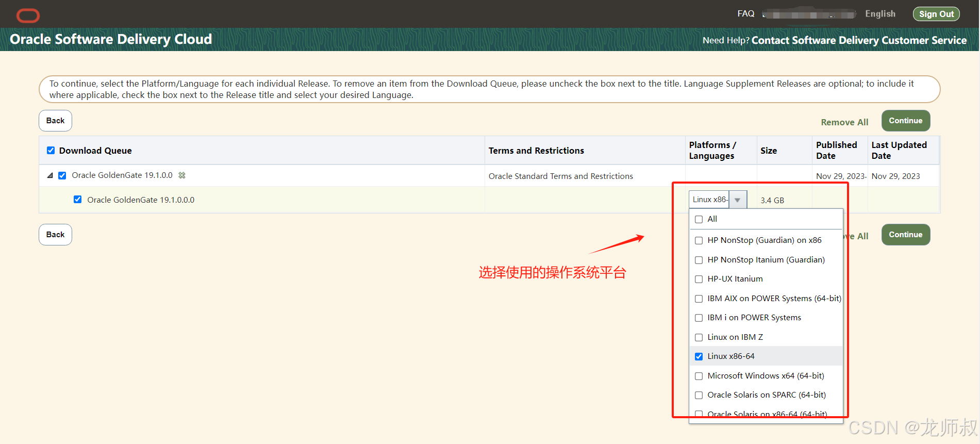980x444 pixels.
Task: Click the 3.4 GB size value
Action: pos(772,200)
